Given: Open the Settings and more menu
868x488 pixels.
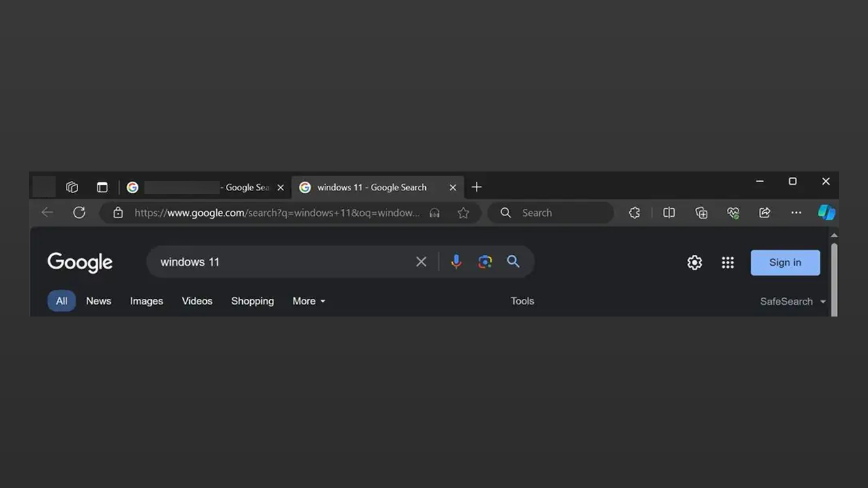Looking at the screenshot, I should [796, 212].
